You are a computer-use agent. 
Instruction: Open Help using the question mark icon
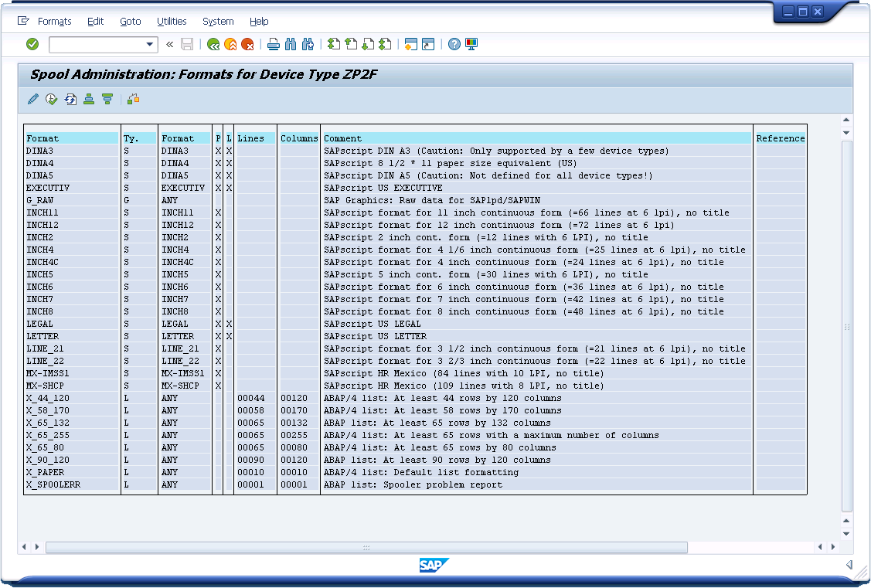click(454, 45)
